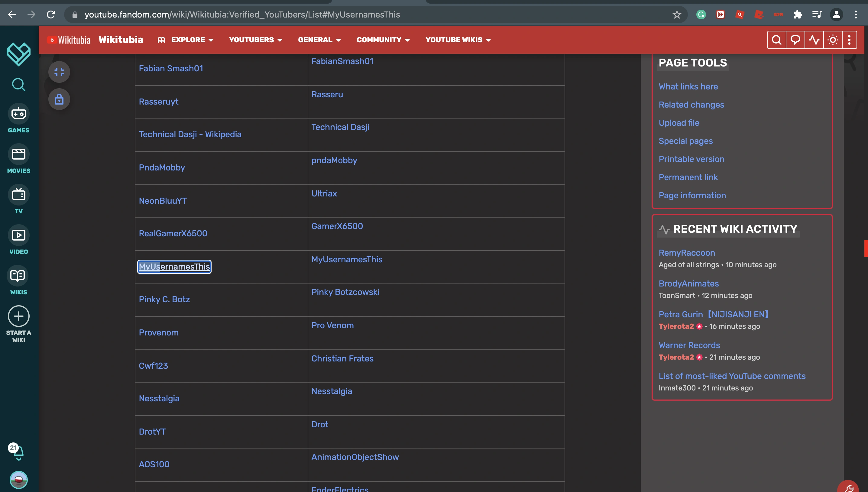Click the Start a Wiki plus icon
The image size is (868, 492).
coord(18,316)
